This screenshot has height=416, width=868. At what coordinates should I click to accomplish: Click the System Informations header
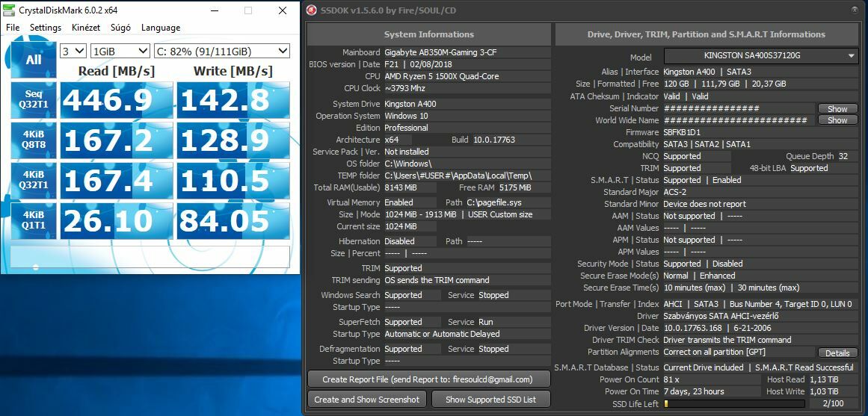coord(429,34)
